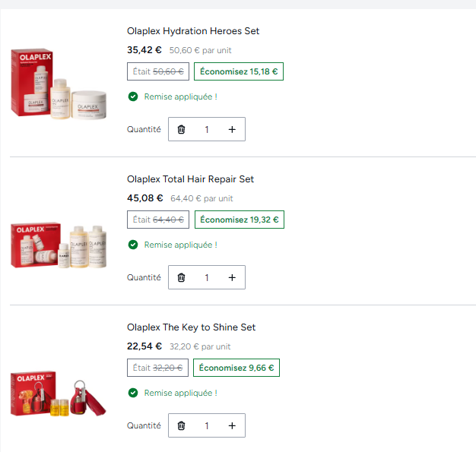Image resolution: width=476 pixels, height=452 pixels.
Task: Click trash icon for The Key to Shine Set
Action: click(x=181, y=425)
